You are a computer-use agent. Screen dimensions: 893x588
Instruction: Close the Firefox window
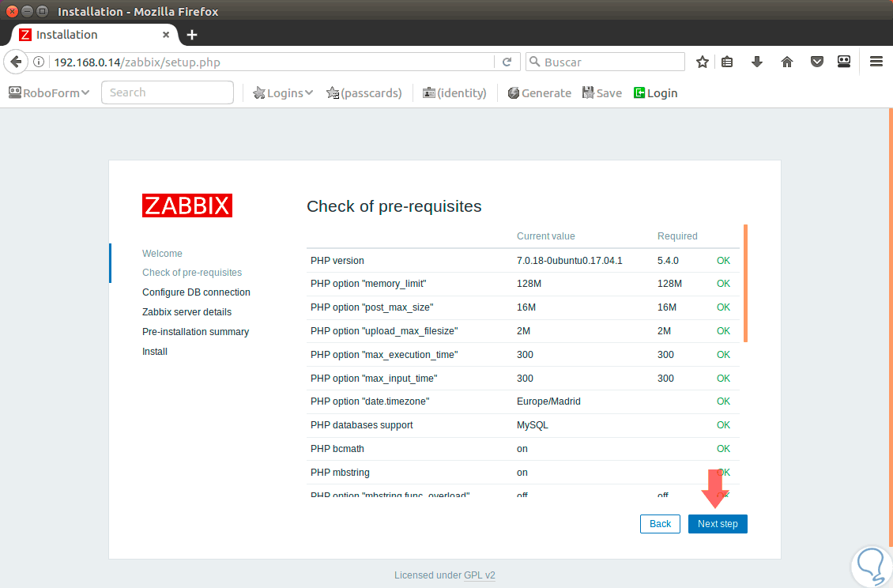point(12,11)
